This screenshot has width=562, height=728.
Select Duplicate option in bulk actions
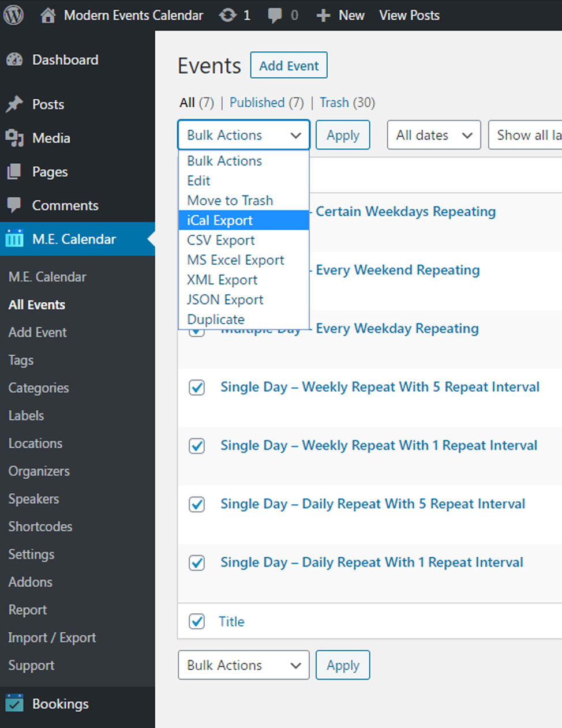tap(243, 319)
